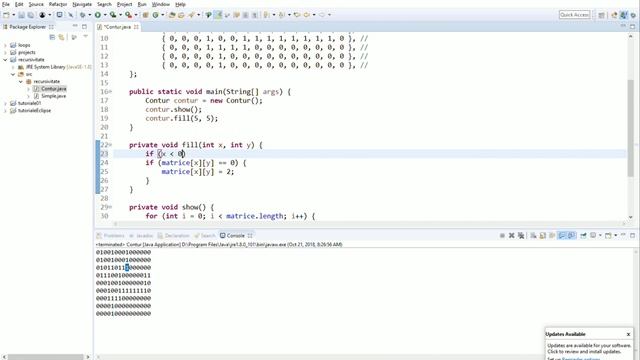Screen dimensions: 640x360
Task: Click the green Run toolbar icon
Action: 98,15
